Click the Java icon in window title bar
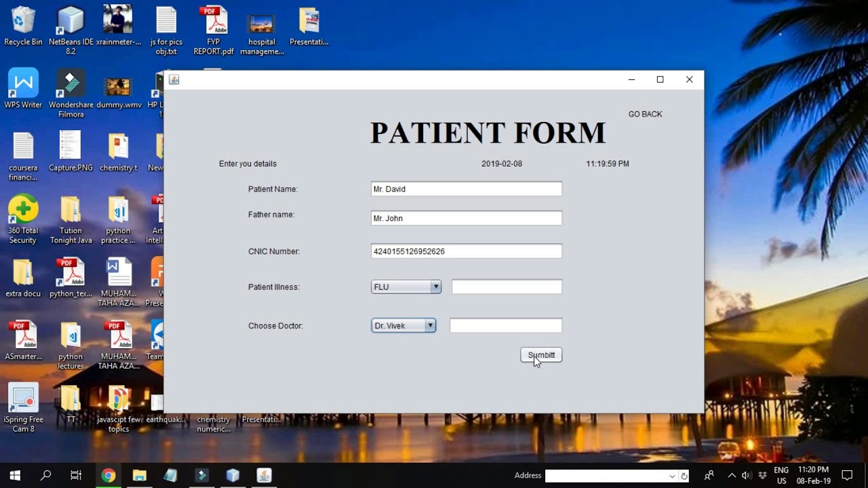 tap(174, 80)
